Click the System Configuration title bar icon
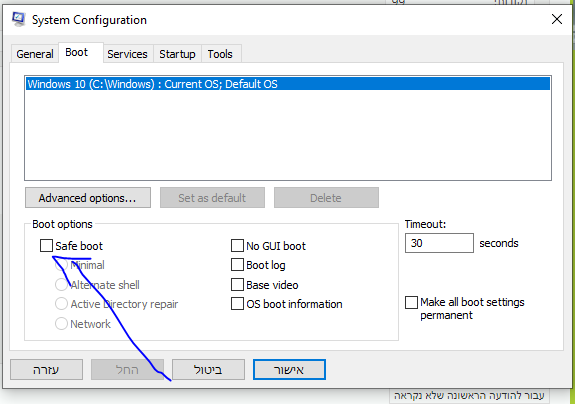Image resolution: width=575 pixels, height=404 pixels. (x=18, y=19)
